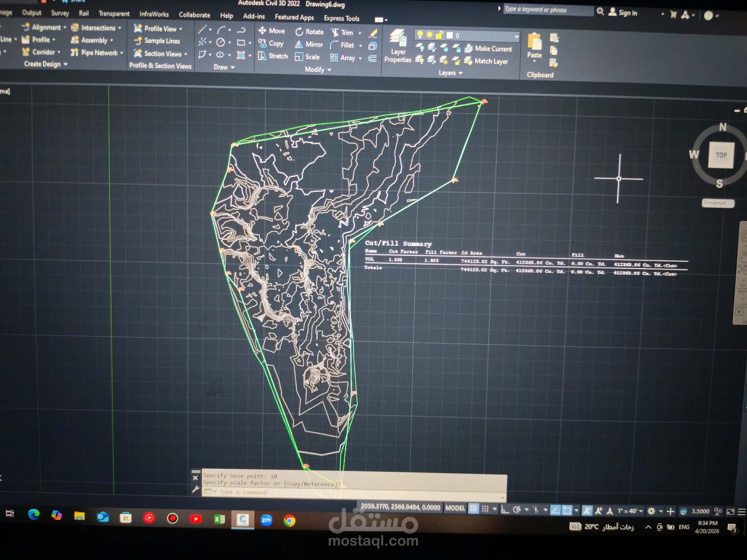747x560 pixels.
Task: Click the Rotate tool icon
Action: pos(299,32)
